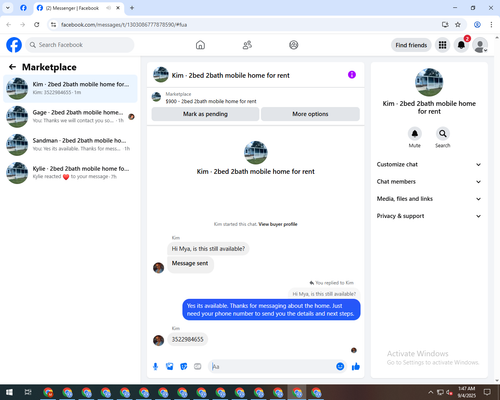The height and width of the screenshot is (400, 500).
Task: Open the Friends icon in top navigation
Action: pos(247,45)
